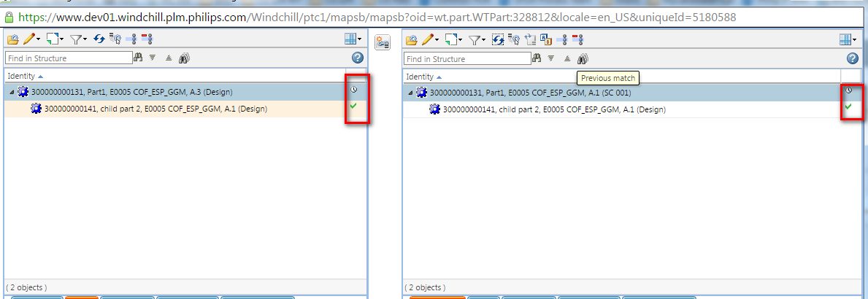Collapse the 300000000131 A.3 (Design) node
Screen dimensions: 868x299
point(12,93)
